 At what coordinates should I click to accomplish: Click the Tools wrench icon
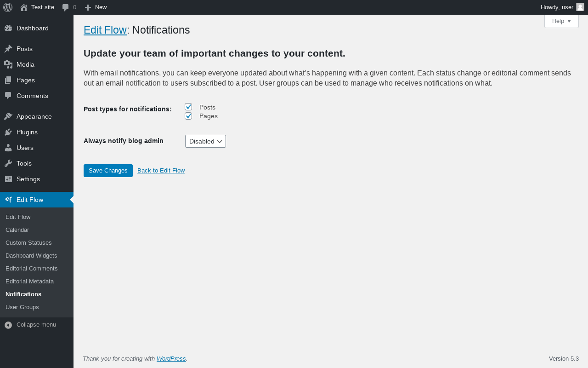tap(8, 163)
